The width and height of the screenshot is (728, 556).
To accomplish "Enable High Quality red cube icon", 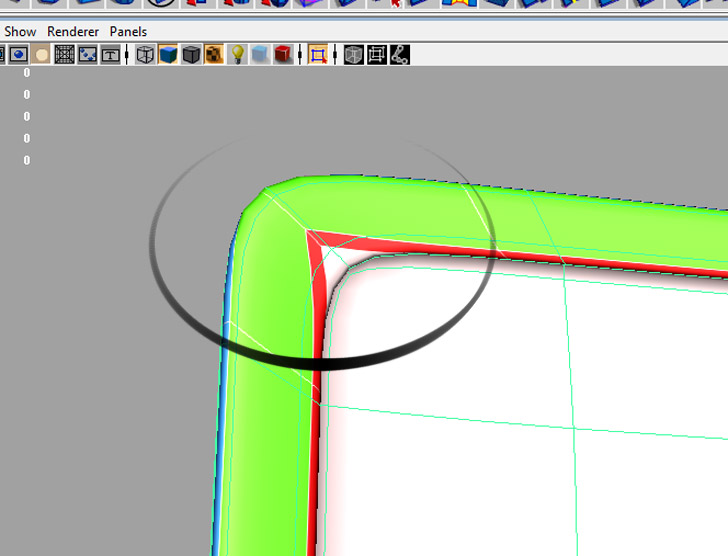I will click(283, 55).
